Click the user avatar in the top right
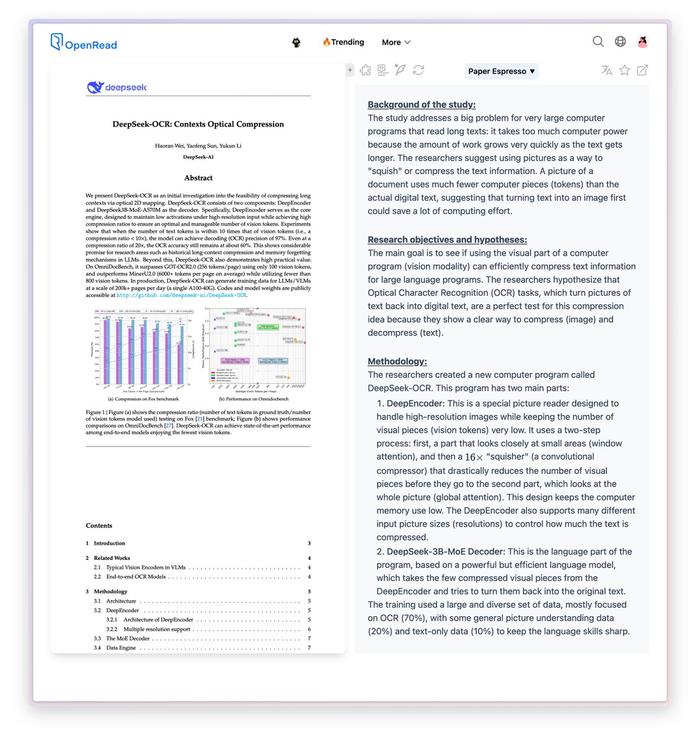 (643, 41)
